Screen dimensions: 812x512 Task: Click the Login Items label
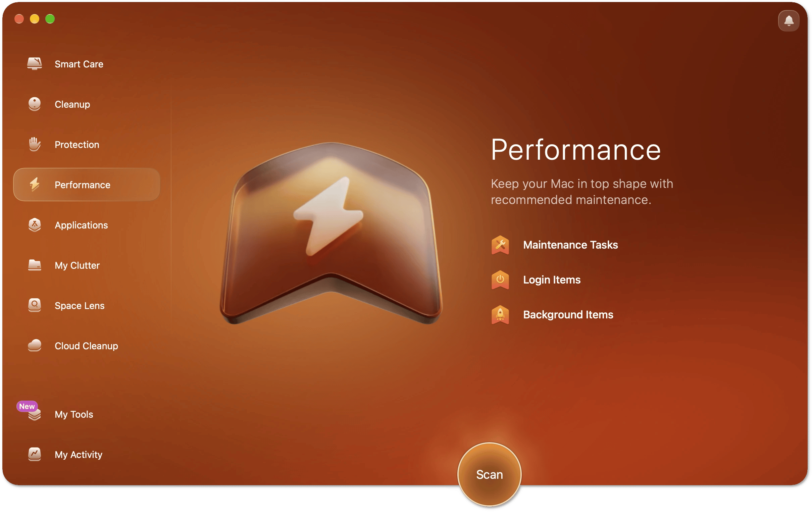point(552,280)
